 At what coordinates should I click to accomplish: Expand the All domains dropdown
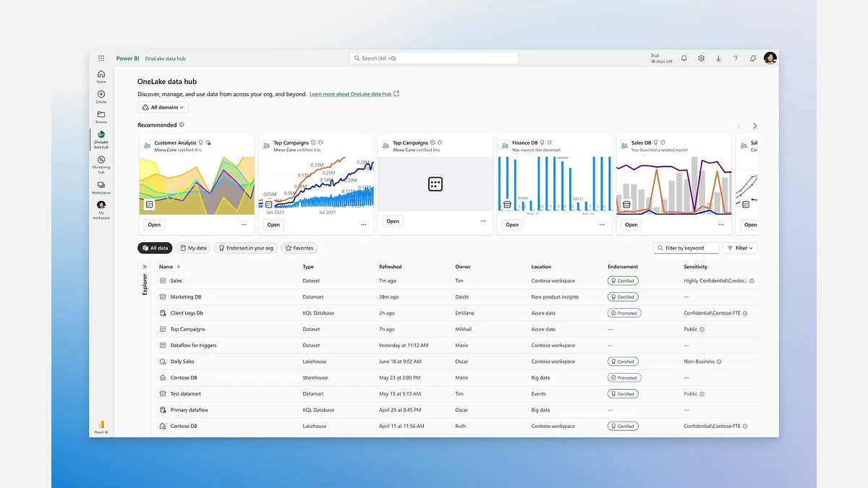click(x=163, y=107)
